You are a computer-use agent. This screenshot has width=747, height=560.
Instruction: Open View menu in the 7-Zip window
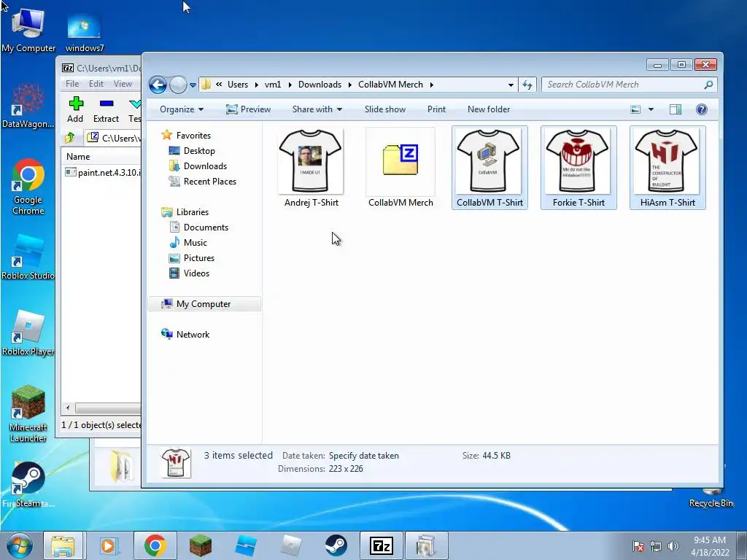pyautogui.click(x=123, y=84)
